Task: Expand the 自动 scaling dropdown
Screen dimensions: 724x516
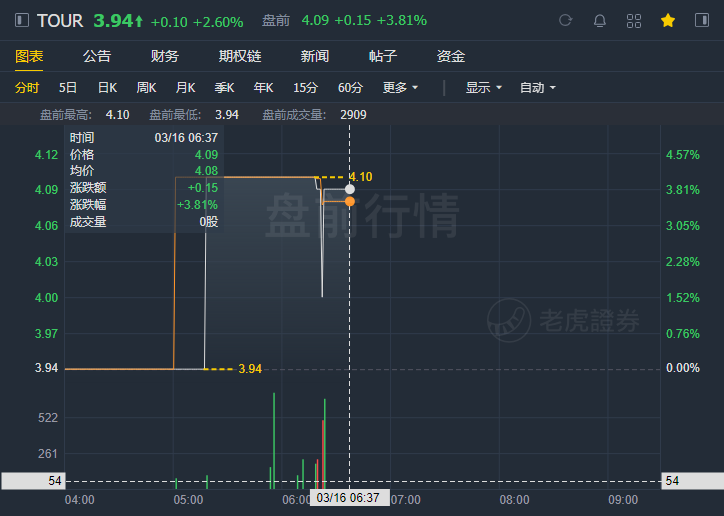Action: coord(537,87)
